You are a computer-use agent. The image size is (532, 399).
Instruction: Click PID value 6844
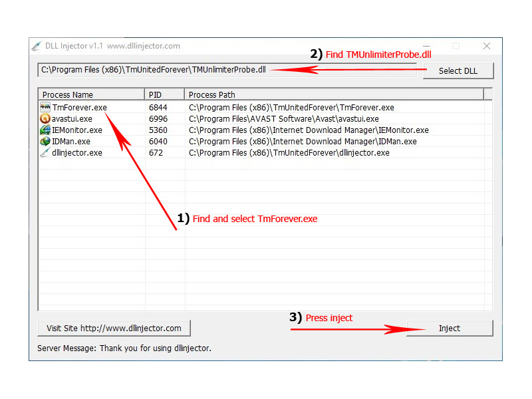pos(158,108)
